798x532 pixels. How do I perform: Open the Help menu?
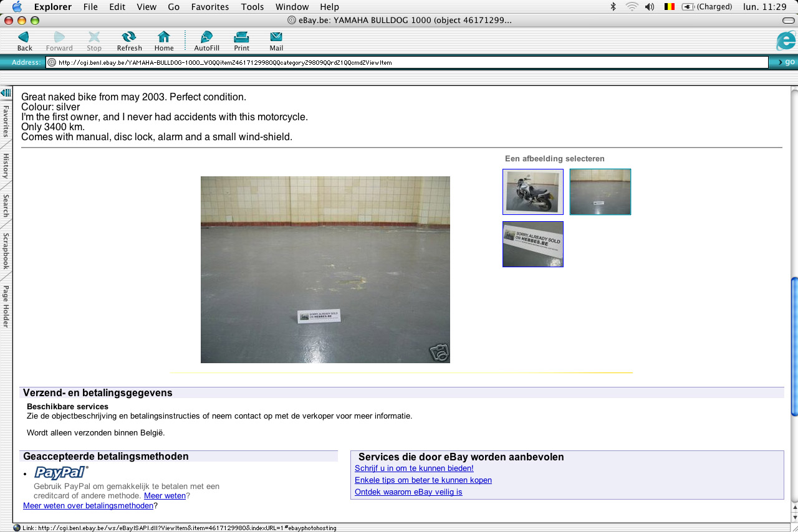(x=329, y=7)
